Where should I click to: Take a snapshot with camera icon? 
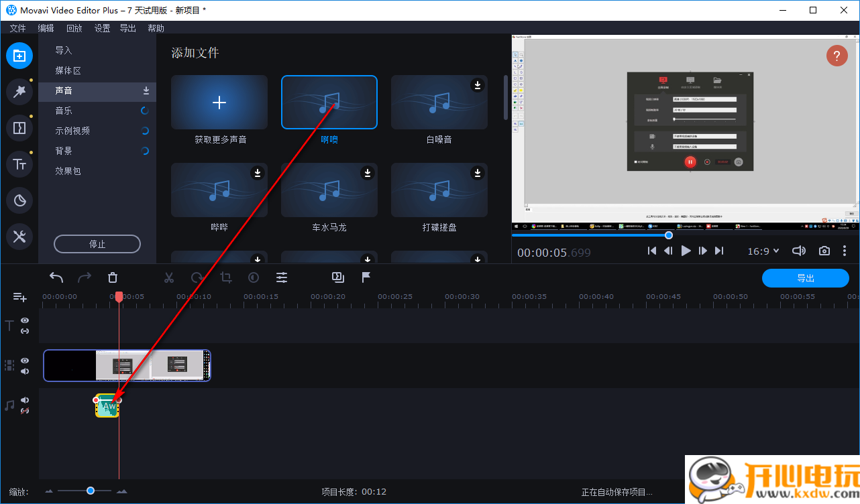(x=824, y=251)
